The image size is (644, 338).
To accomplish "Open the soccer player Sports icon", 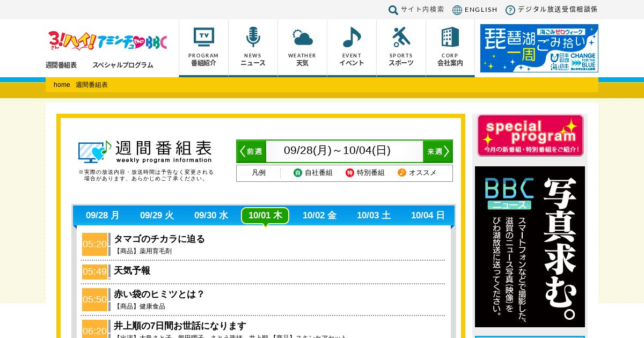I will point(401,37).
